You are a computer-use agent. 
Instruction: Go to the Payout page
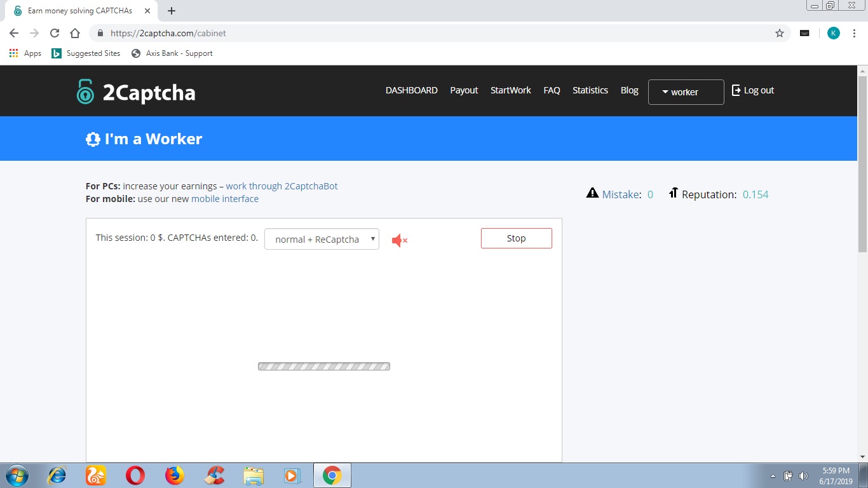tap(464, 90)
